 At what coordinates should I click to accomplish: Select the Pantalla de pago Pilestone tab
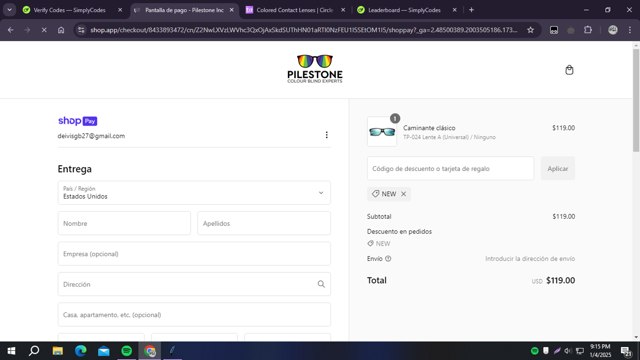[x=184, y=10]
